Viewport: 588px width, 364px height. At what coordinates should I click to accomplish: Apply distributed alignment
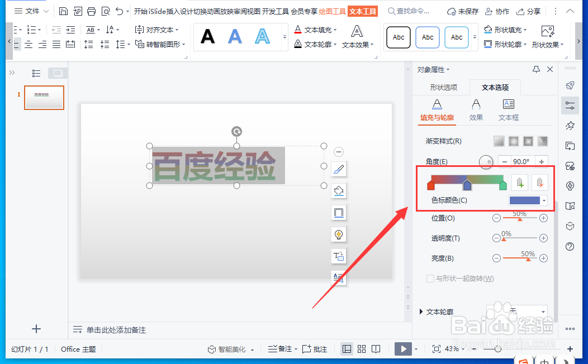click(x=70, y=45)
